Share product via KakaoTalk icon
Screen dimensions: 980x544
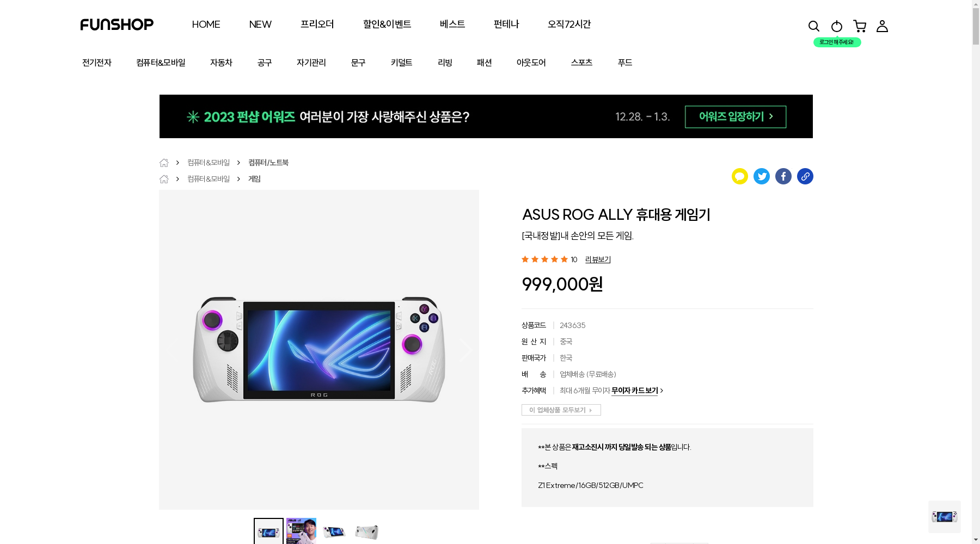(x=739, y=176)
